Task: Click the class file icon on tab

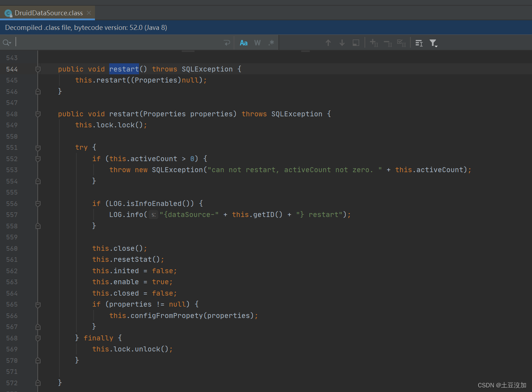Action: [8, 14]
